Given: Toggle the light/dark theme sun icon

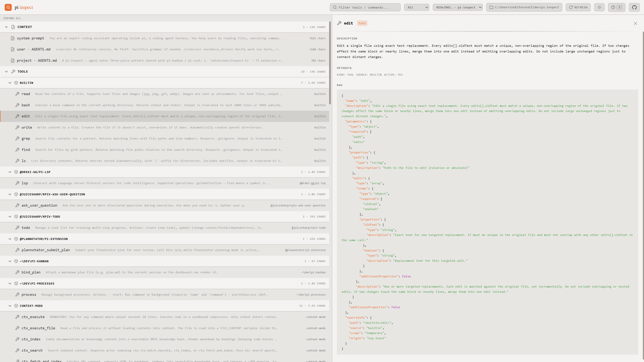Looking at the screenshot, I should [599, 7].
